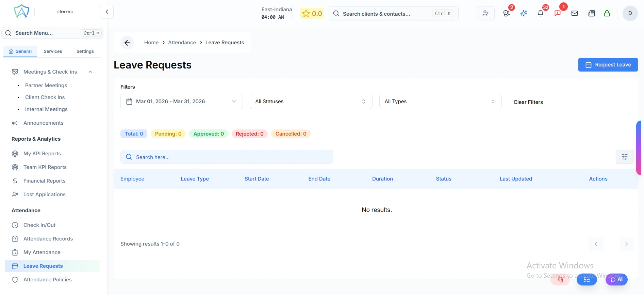The height and width of the screenshot is (295, 644).
Task: Collapse the sidebar with chevron button
Action: pyautogui.click(x=107, y=12)
